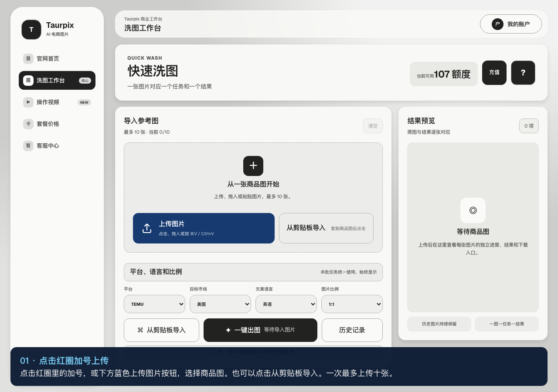
Task: Open the 目标市场 美国 dropdown
Action: (x=220, y=304)
